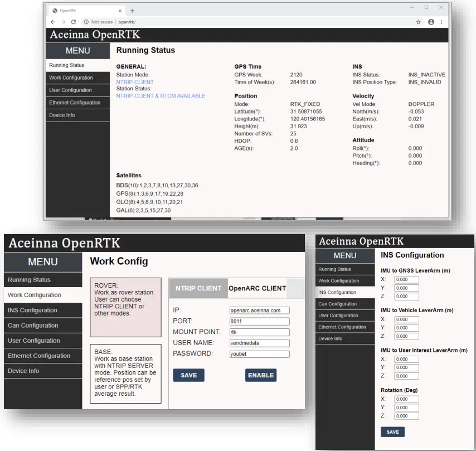This screenshot has width=476, height=451.
Task: Switch to the OpenARC CLIENT tab
Action: tap(256, 288)
